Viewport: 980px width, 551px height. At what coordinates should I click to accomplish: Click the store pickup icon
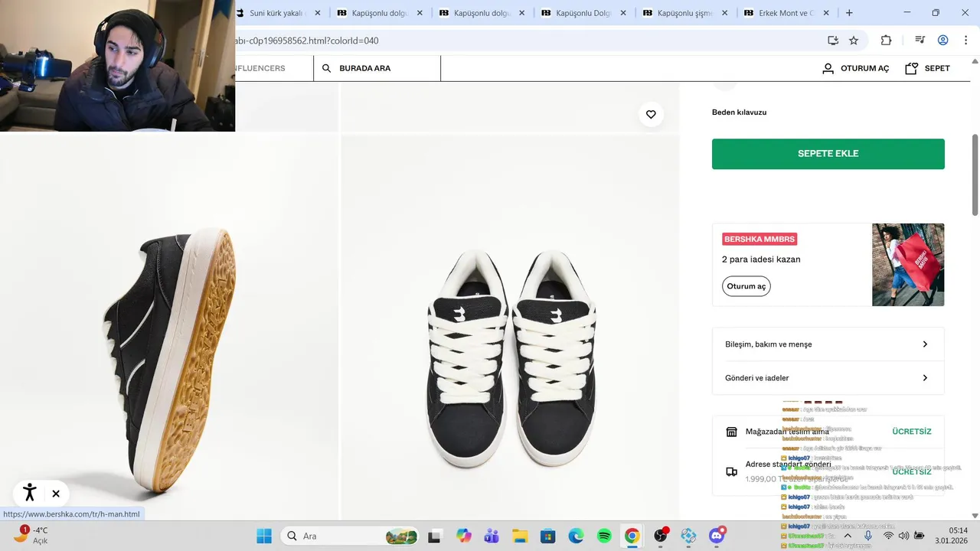pyautogui.click(x=731, y=432)
